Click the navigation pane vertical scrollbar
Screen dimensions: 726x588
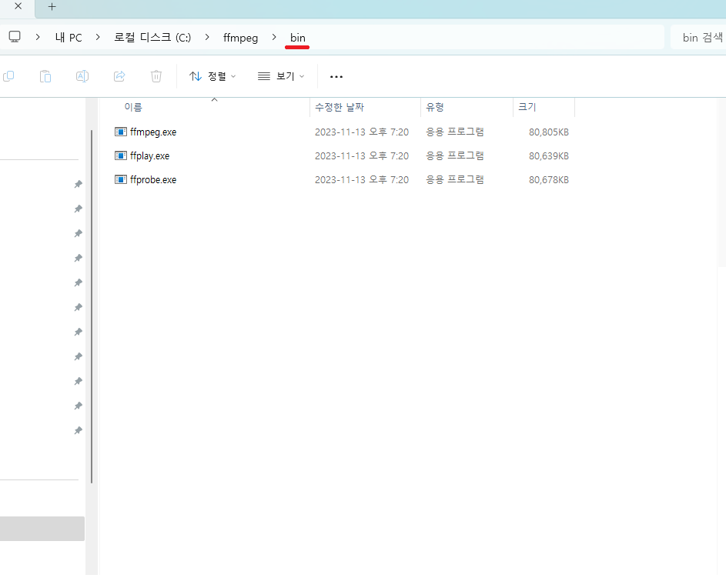92,306
